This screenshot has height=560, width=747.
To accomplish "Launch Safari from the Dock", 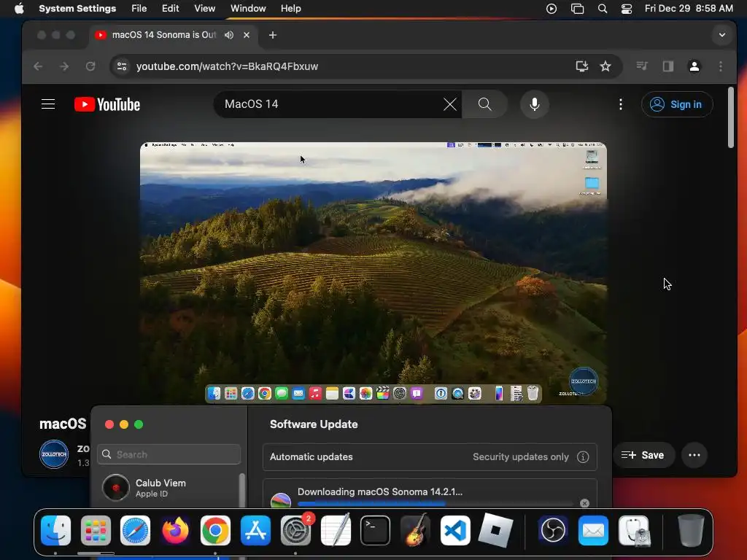I will [x=135, y=531].
